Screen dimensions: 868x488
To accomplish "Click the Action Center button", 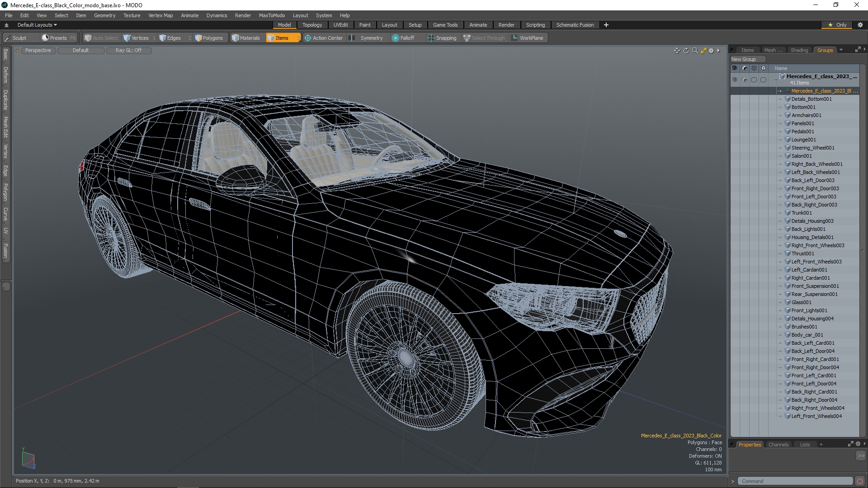I will [323, 38].
